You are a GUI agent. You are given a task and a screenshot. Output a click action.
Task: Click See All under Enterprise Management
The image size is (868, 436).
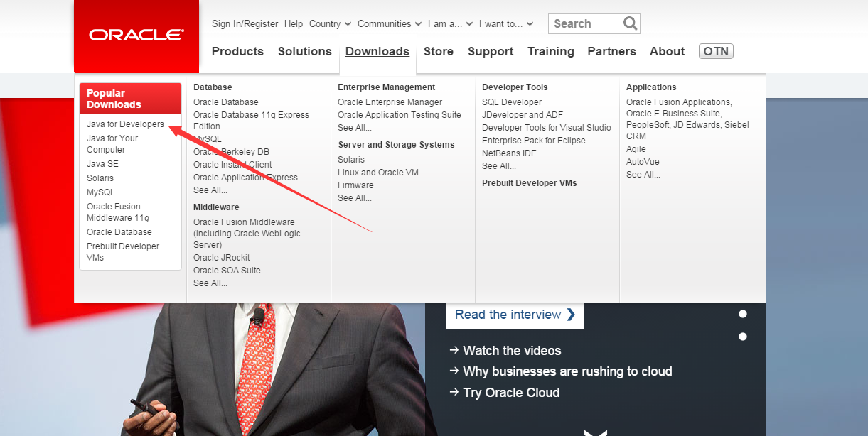[355, 128]
